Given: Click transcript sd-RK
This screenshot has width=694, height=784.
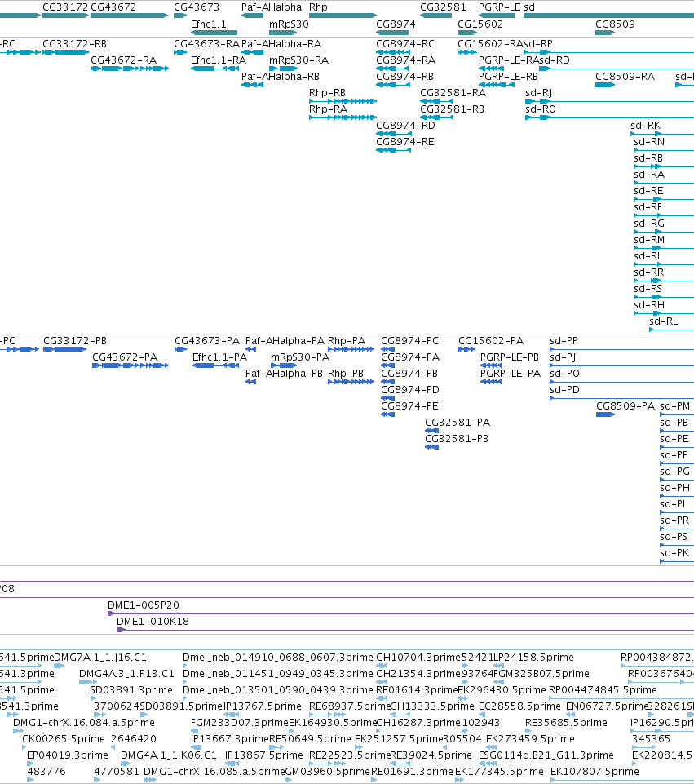Looking at the screenshot, I should pos(646,126).
